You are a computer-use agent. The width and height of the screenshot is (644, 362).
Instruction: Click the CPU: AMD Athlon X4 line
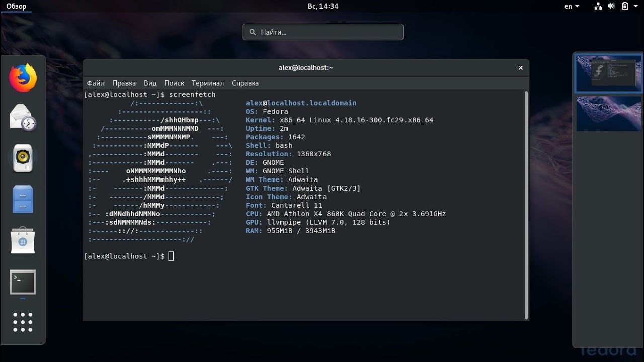point(346,214)
